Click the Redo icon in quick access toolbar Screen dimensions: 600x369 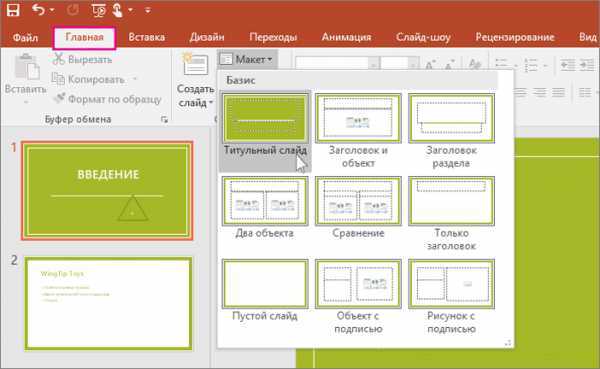pos(72,10)
